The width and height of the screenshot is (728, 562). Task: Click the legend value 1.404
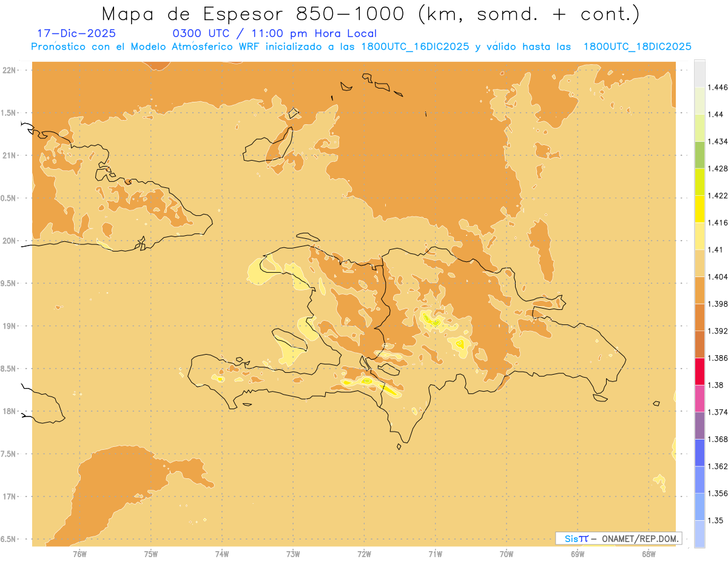[718, 276]
